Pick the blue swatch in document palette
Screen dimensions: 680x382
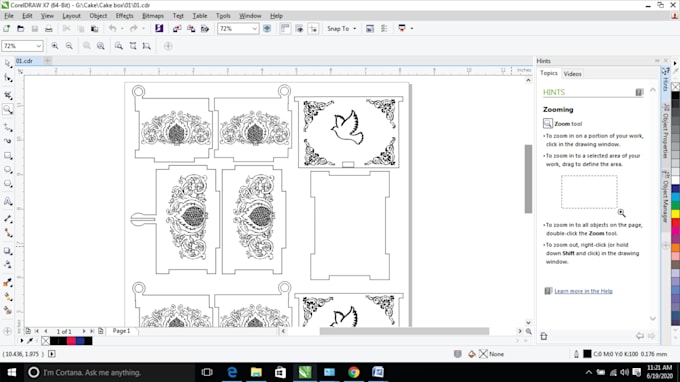(x=80, y=341)
